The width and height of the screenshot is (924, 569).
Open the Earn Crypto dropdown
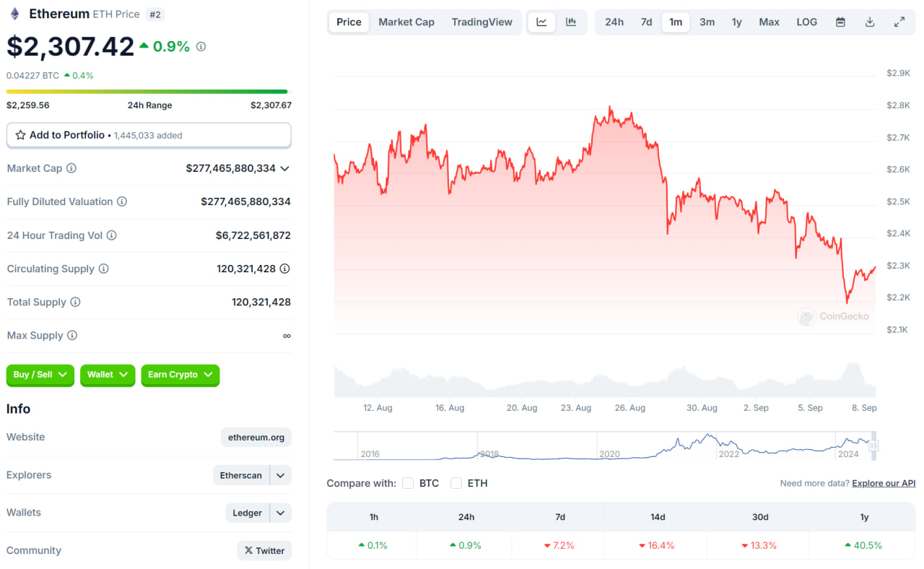pos(180,375)
